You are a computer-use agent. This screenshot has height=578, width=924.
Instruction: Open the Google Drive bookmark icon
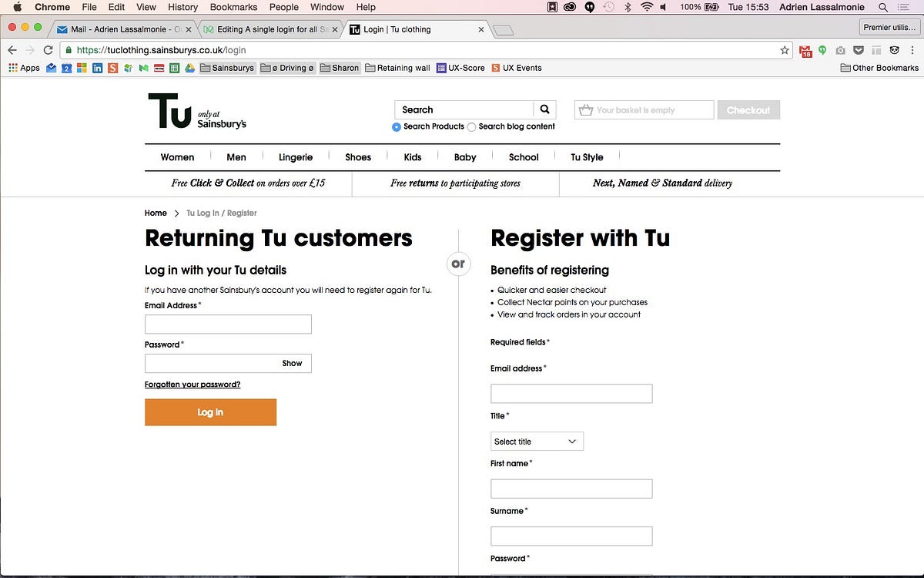[x=189, y=68]
